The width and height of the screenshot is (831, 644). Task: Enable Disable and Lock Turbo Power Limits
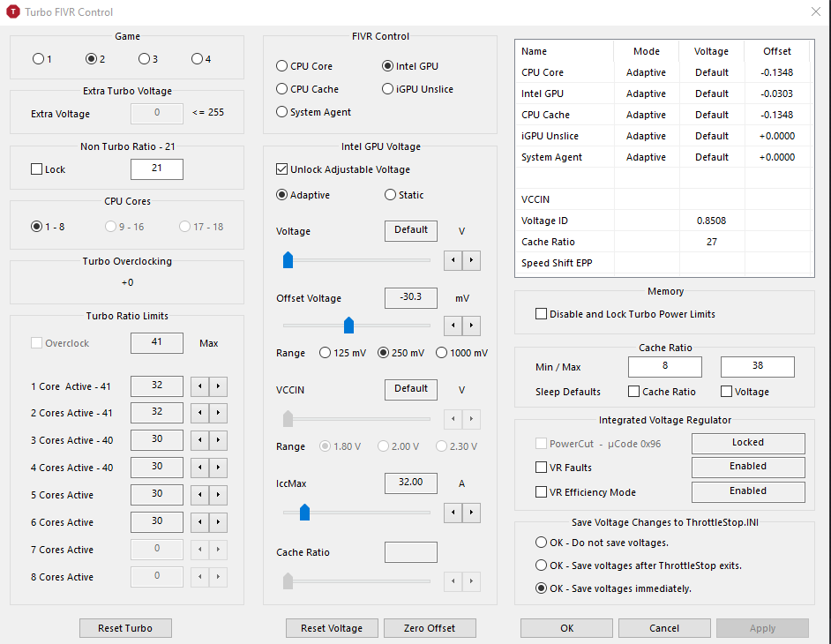pyautogui.click(x=541, y=314)
